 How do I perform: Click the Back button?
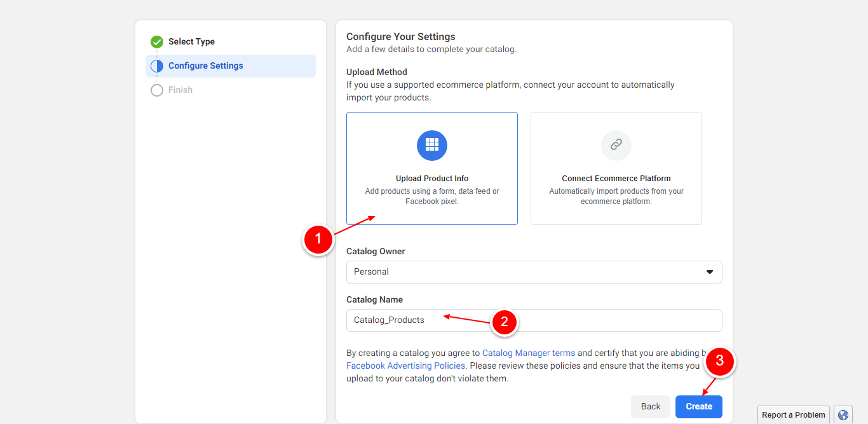[650, 407]
